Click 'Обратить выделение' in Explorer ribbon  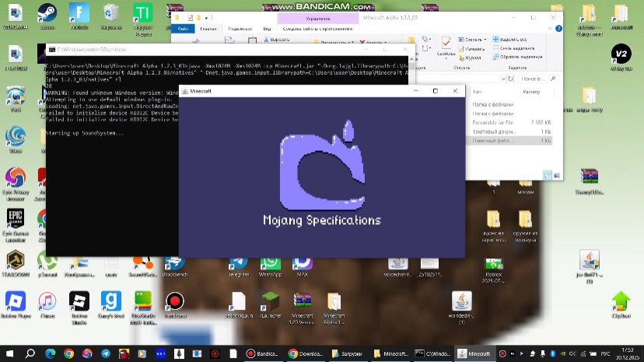point(516,56)
